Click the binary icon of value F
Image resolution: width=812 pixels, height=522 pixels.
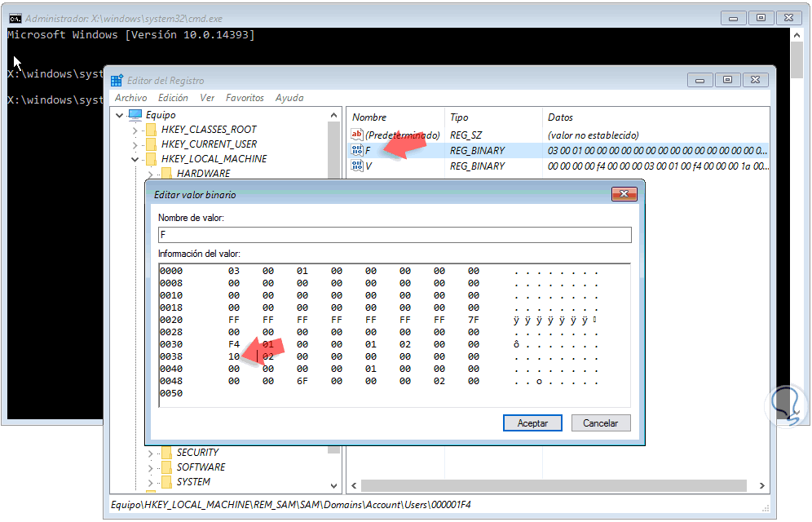click(357, 150)
